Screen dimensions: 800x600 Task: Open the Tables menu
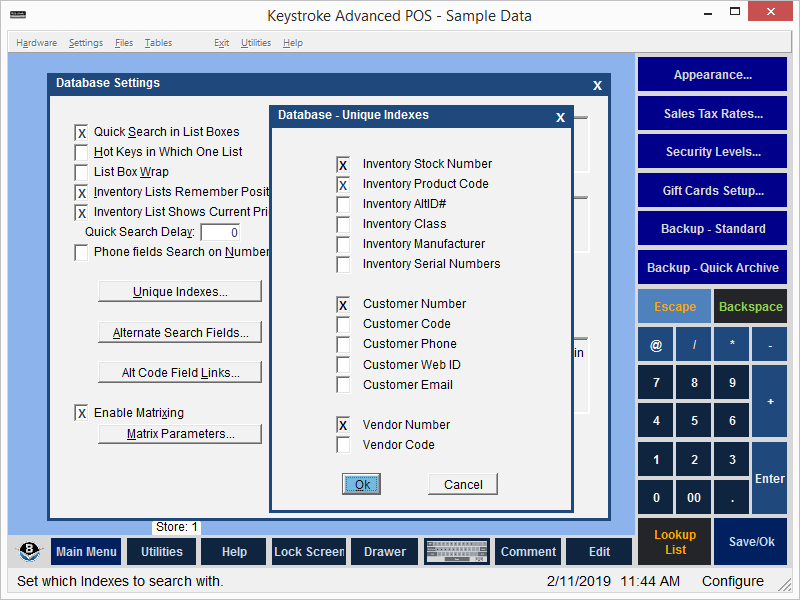[158, 43]
